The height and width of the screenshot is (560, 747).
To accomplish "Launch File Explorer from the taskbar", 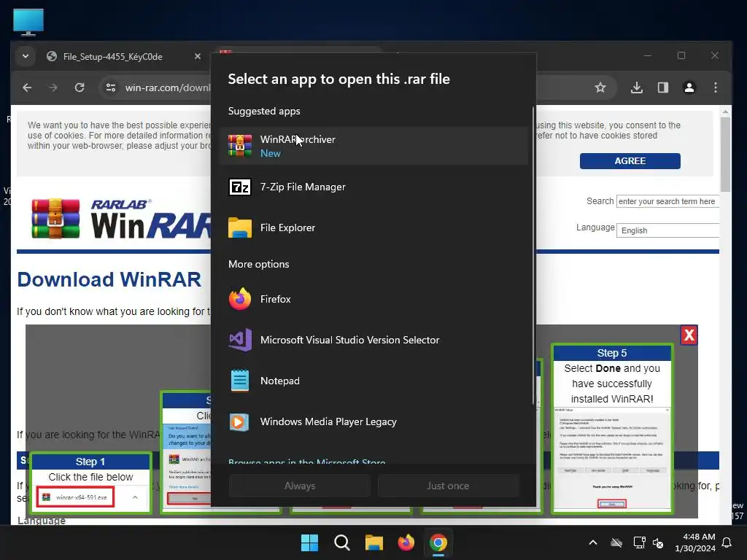I will pyautogui.click(x=374, y=542).
